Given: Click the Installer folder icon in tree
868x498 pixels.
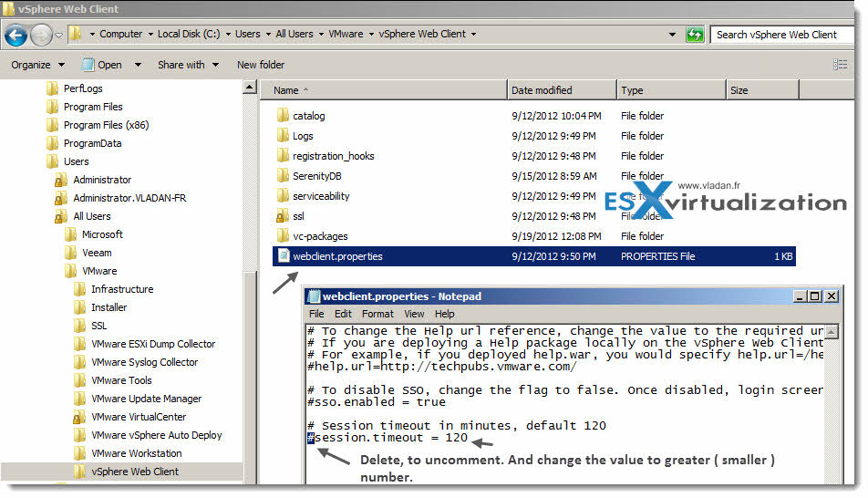Looking at the screenshot, I should click(79, 307).
